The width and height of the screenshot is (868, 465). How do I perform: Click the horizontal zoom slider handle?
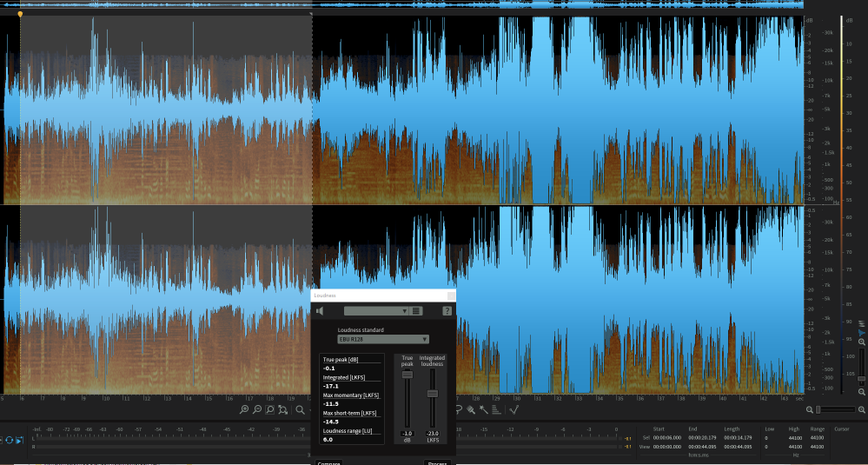click(818, 409)
